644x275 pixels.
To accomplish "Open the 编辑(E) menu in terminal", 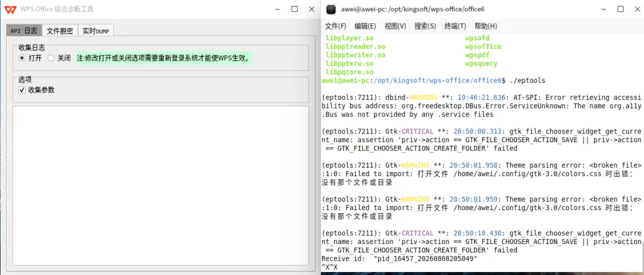I will pyautogui.click(x=365, y=26).
